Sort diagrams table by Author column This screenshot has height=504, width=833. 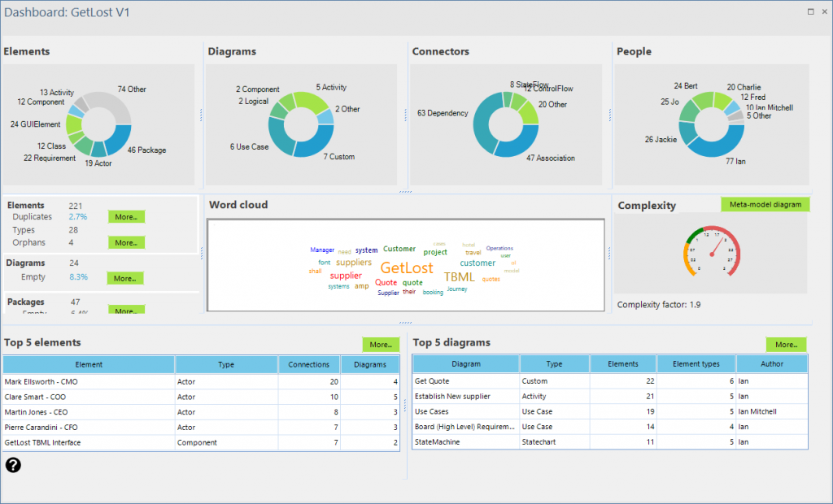tap(771, 364)
